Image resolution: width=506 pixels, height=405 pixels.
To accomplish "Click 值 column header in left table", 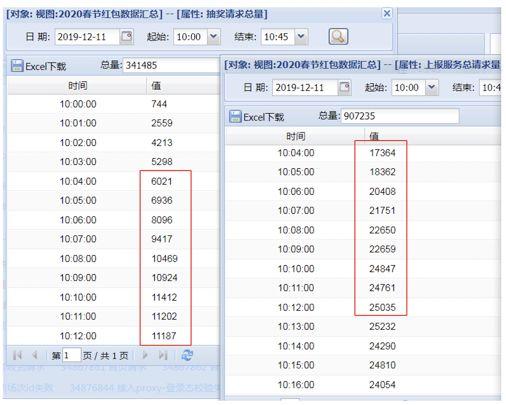I will 156,86.
